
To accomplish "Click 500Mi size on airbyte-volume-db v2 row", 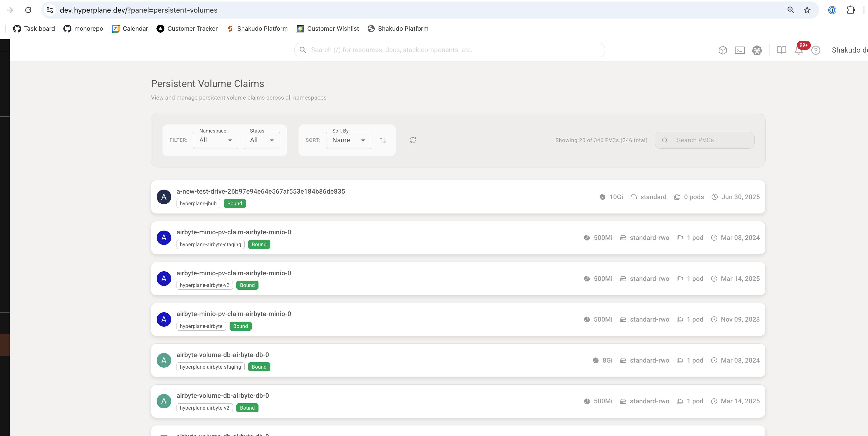I will 603,401.
